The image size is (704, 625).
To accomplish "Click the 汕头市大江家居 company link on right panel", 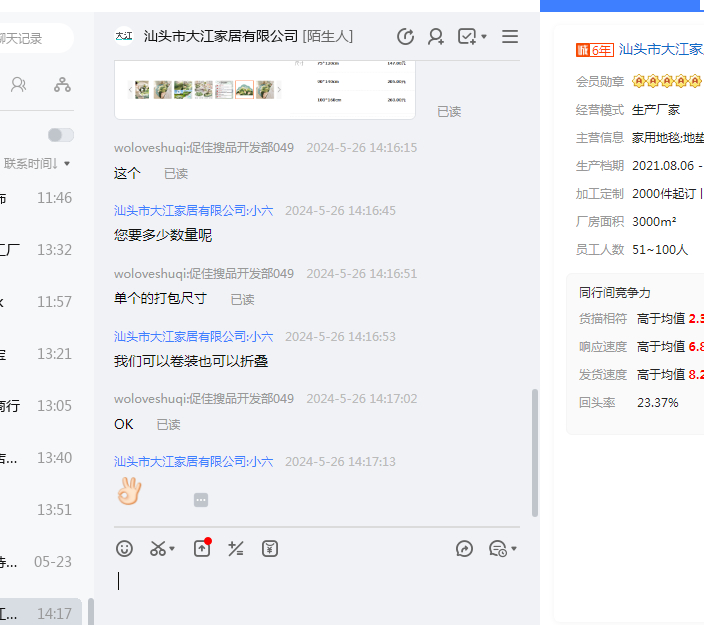I will 660,49.
